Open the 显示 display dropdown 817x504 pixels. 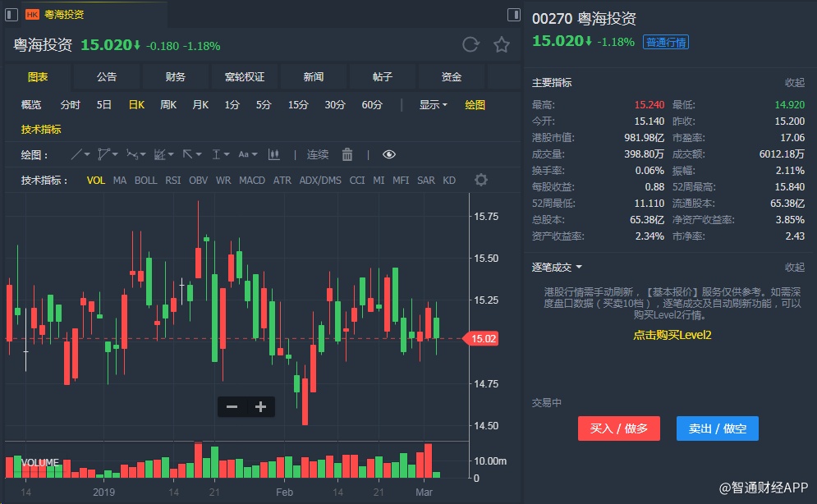click(433, 104)
